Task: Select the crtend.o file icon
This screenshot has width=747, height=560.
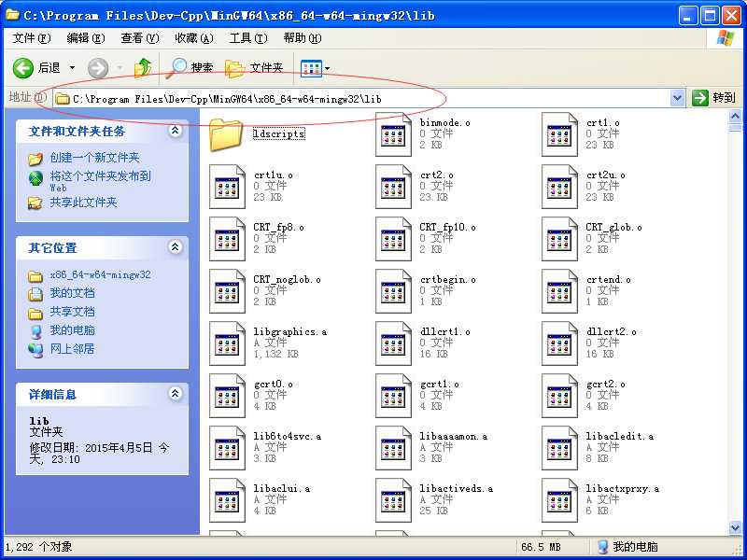Action: [559, 291]
